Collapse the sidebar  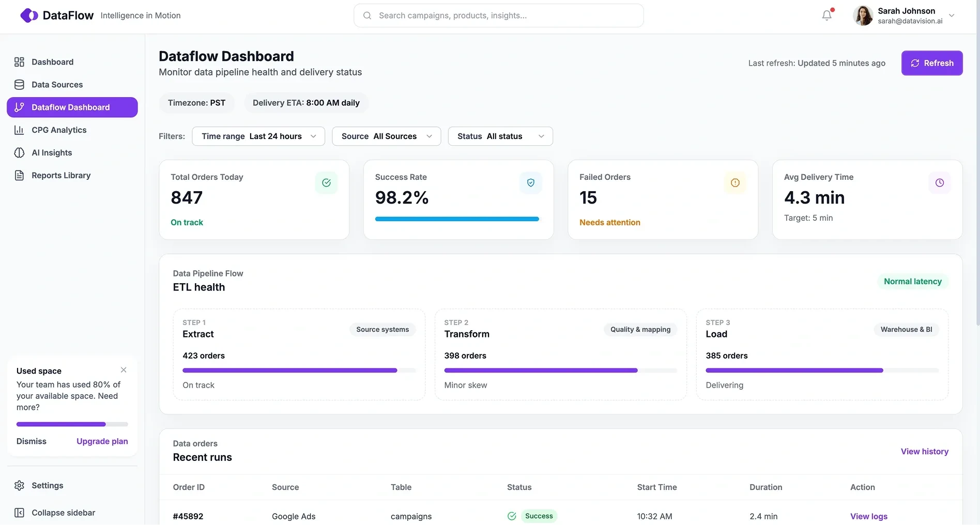tap(63, 513)
